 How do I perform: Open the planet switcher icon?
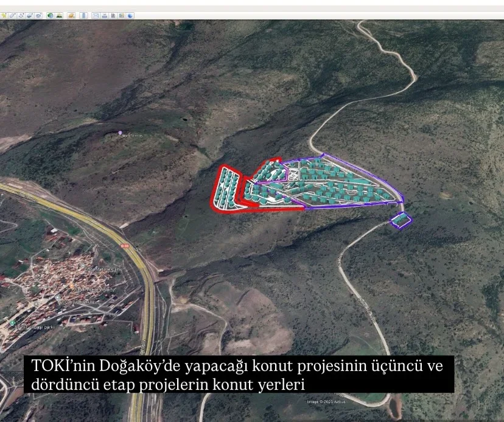click(x=71, y=15)
